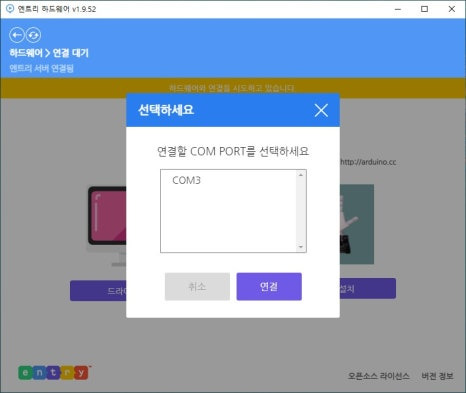Open 오픈소스 라이선스 link
This screenshot has width=466, height=393.
pos(379,376)
